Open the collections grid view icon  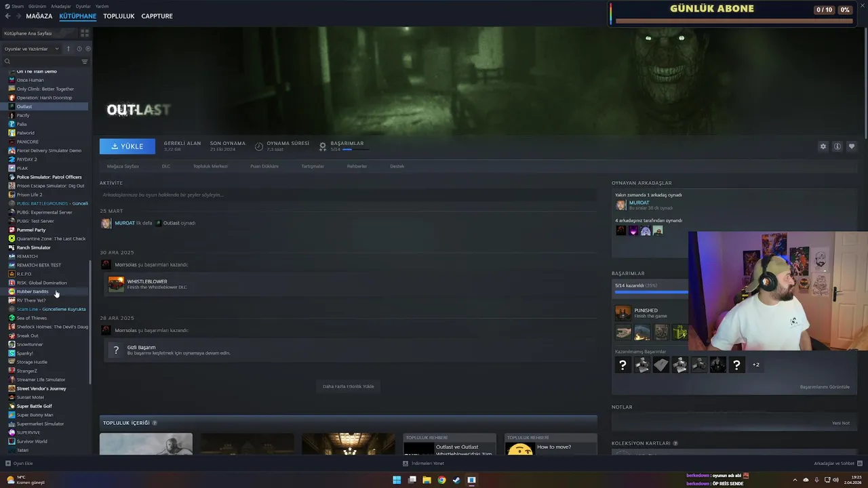(x=85, y=33)
